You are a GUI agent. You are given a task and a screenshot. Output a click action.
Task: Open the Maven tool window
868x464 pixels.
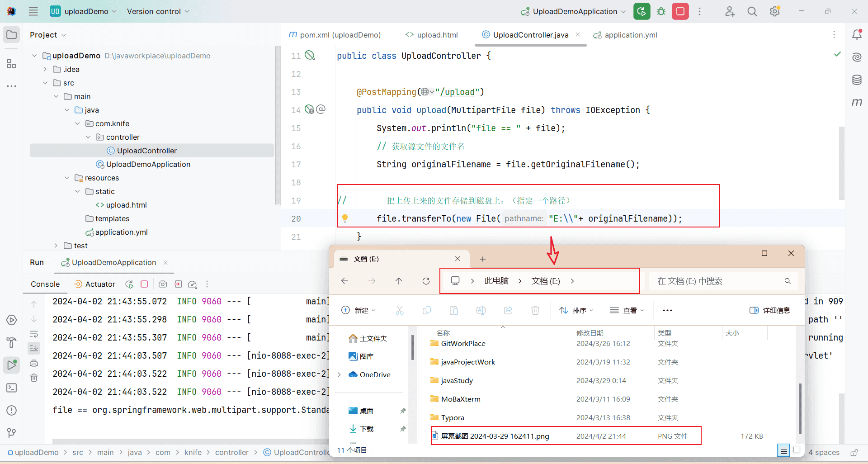click(x=857, y=103)
